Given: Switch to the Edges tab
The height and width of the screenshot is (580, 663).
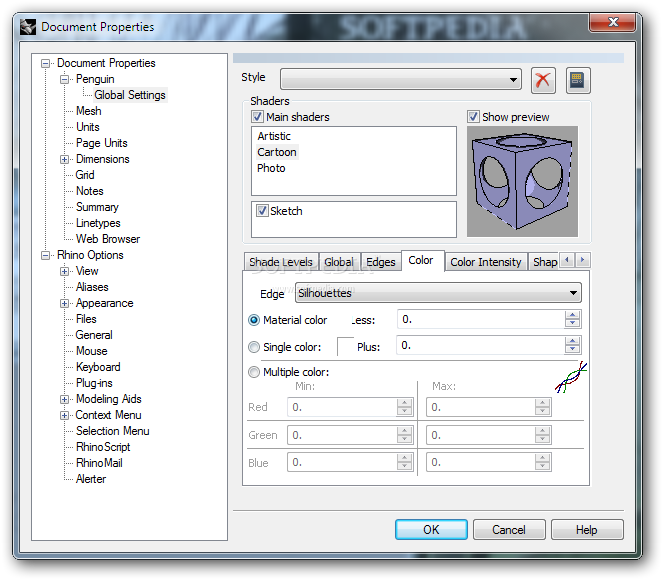Looking at the screenshot, I should point(381,262).
